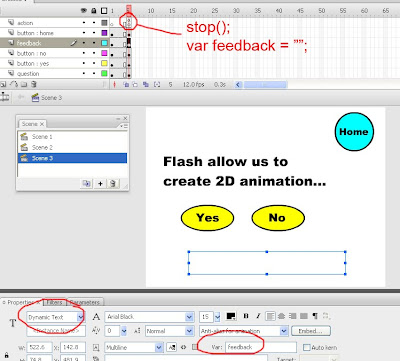Click the Insert Layer icon below layers
Viewport: 400px width, 361px height.
click(3, 85)
